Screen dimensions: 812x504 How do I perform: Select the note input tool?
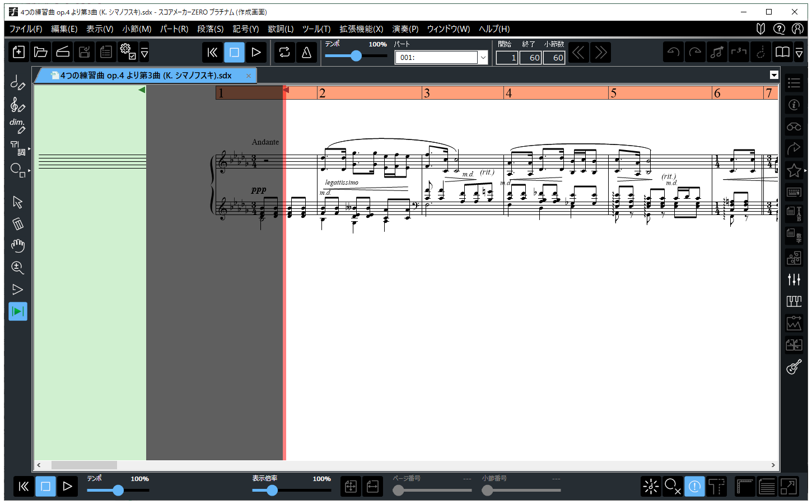pyautogui.click(x=18, y=83)
